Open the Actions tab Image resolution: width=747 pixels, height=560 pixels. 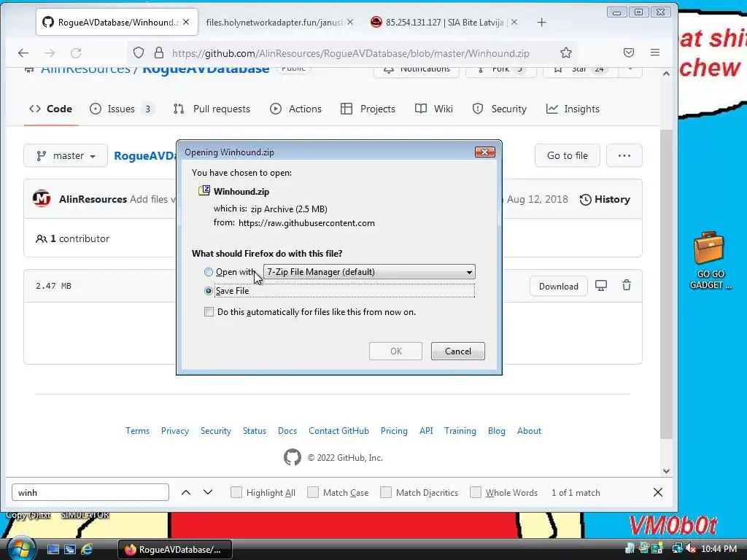296,109
